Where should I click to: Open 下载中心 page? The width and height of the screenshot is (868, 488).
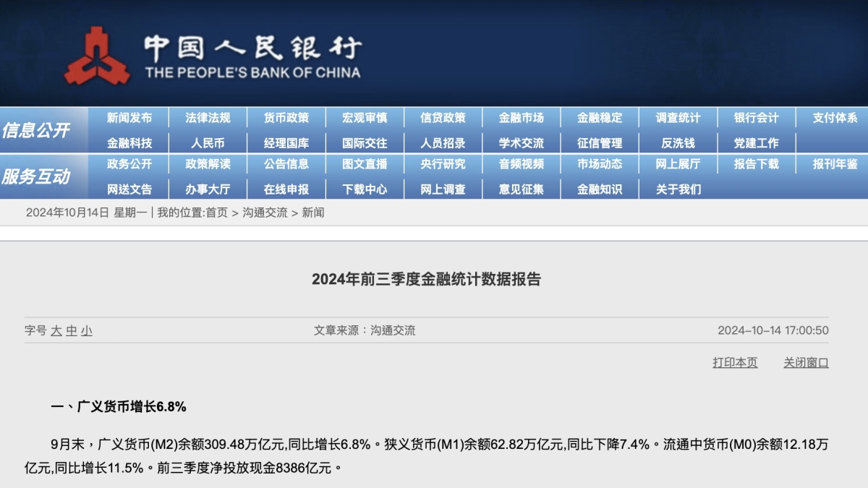point(365,189)
